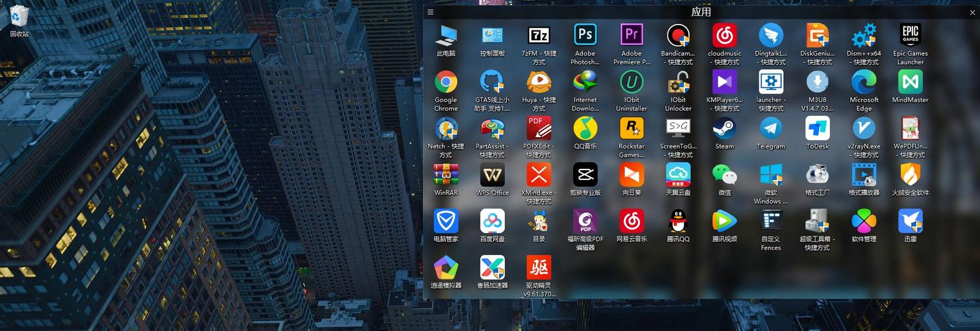This screenshot has height=331, width=980.
Task: Open MindMaster application
Action: pos(910,82)
